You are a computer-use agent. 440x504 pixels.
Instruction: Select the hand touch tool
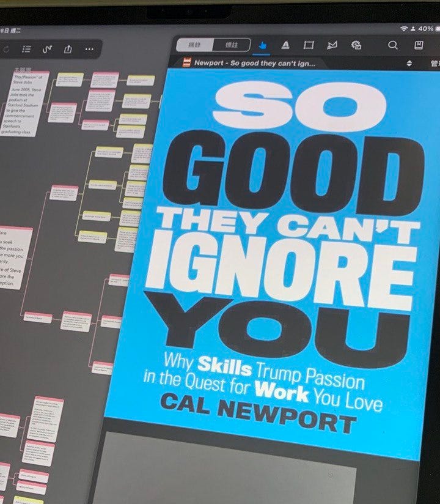click(262, 46)
